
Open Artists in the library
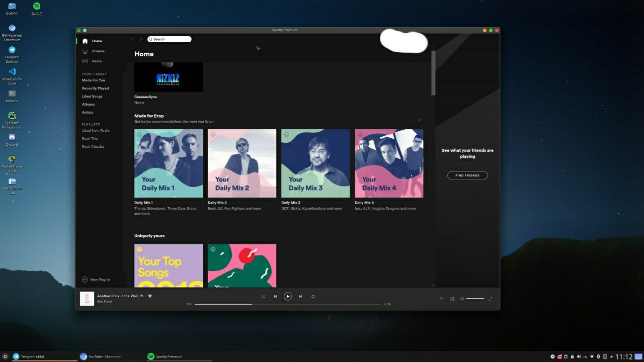coord(88,113)
